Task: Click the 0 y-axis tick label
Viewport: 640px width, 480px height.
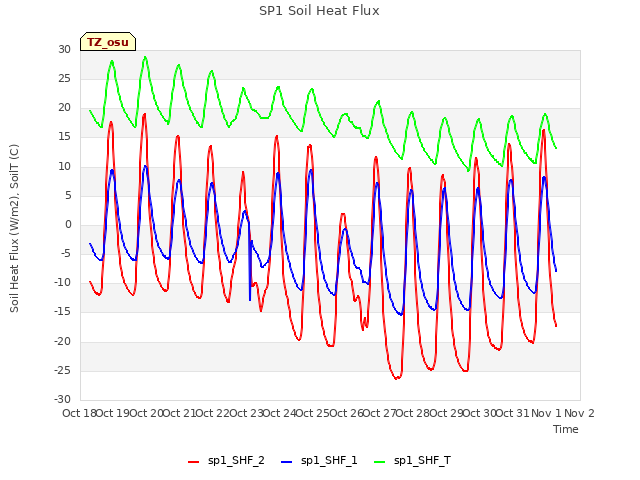Action: pos(68,224)
